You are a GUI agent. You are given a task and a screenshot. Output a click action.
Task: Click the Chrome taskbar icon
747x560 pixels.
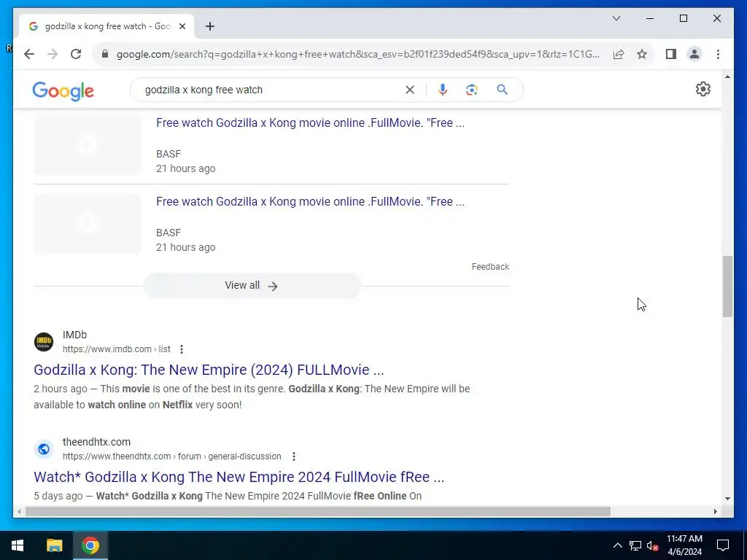90,545
